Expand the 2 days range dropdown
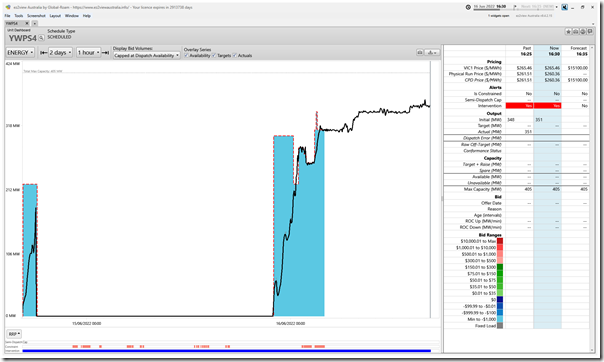 (x=60, y=52)
